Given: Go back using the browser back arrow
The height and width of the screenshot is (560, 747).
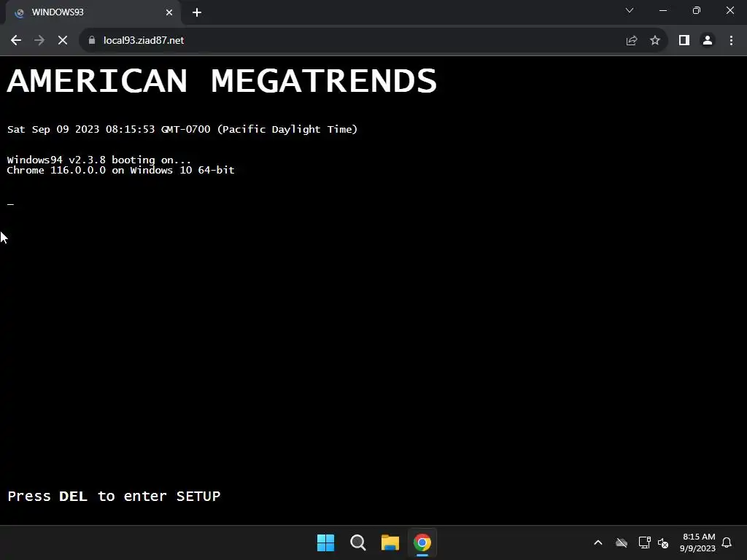Looking at the screenshot, I should (16, 41).
